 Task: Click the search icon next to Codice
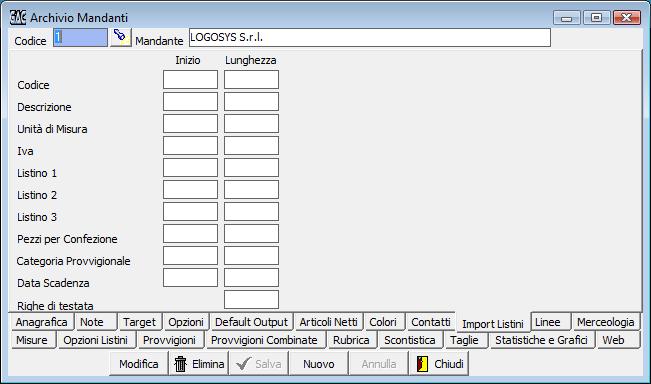click(120, 37)
